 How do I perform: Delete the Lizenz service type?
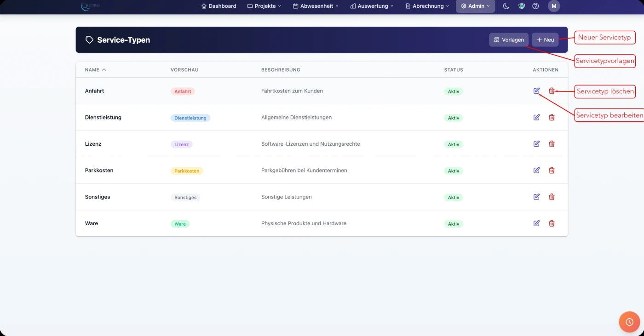(x=552, y=144)
